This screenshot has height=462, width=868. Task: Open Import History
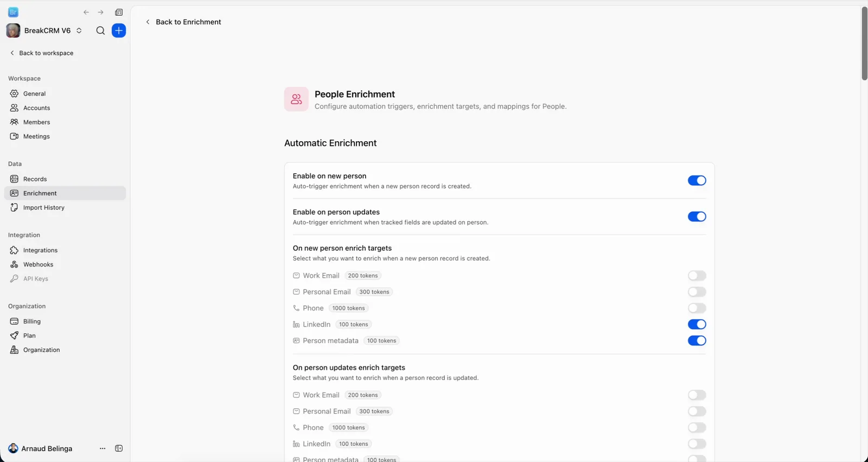pos(65,207)
